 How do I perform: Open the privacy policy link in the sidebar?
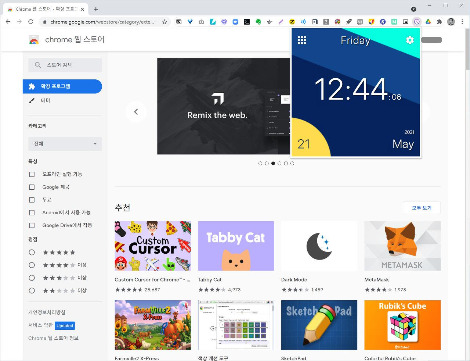coord(47,312)
